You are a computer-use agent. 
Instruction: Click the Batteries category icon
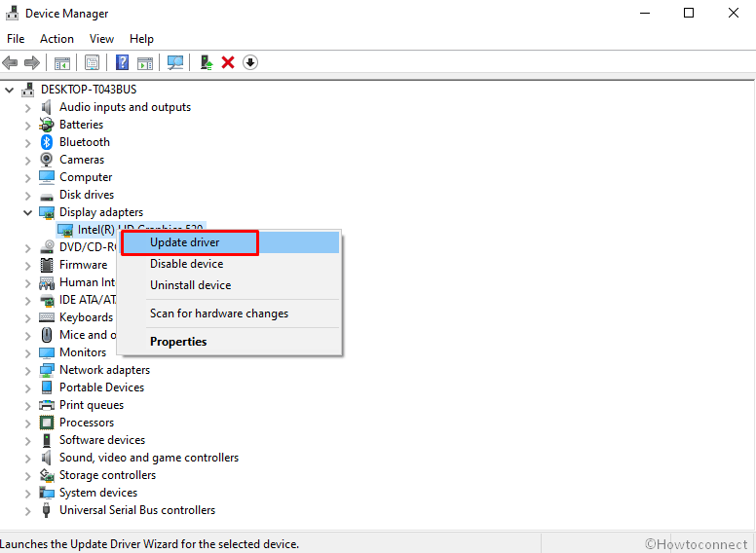coord(47,125)
